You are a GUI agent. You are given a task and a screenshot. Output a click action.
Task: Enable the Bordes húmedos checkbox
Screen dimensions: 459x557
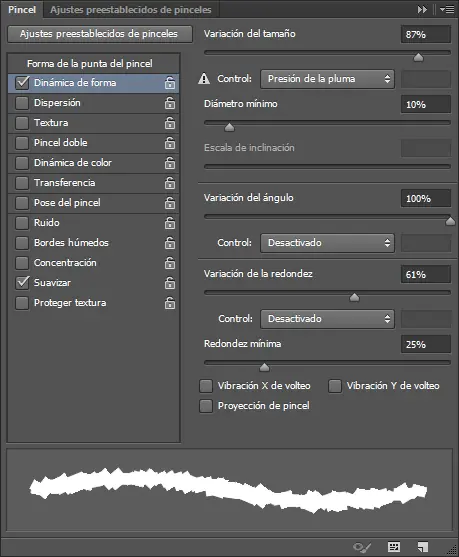click(22, 243)
